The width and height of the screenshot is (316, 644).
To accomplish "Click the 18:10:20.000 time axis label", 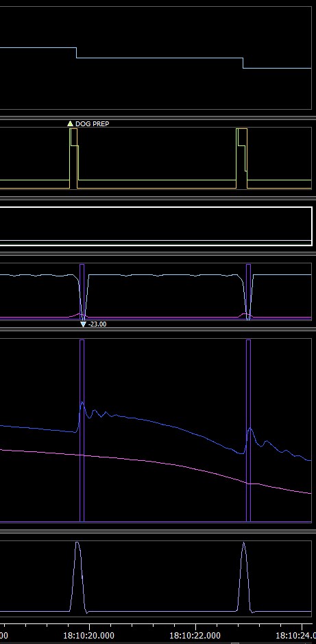I will pyautogui.click(x=88, y=635).
